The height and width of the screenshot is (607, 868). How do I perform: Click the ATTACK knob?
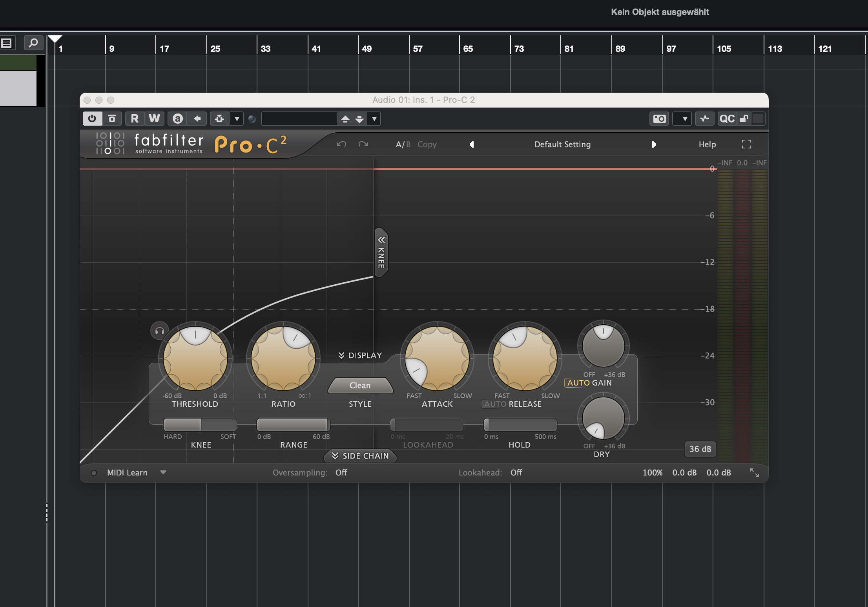coord(437,358)
